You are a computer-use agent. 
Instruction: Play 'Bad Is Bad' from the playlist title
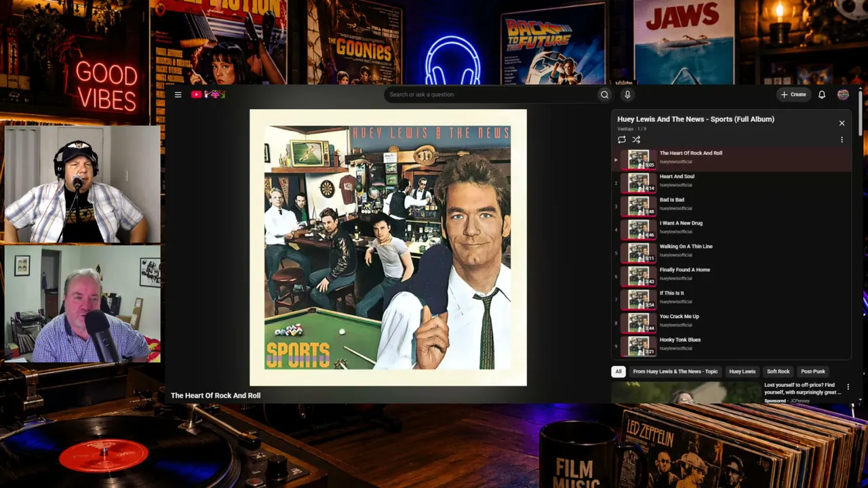(672, 200)
